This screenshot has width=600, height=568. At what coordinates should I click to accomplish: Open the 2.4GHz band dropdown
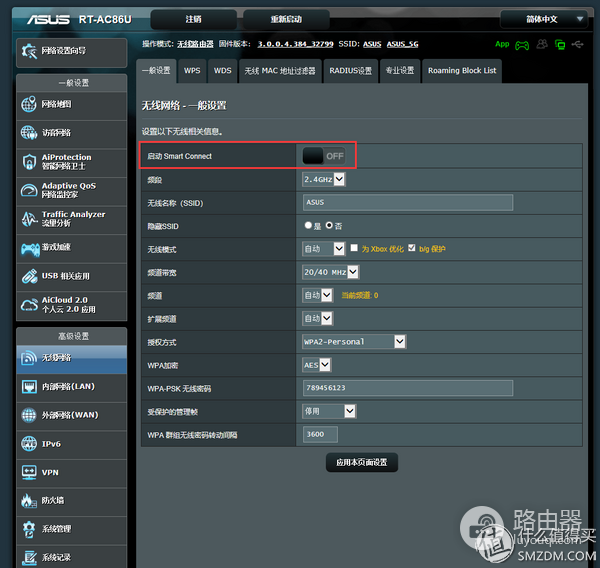point(324,180)
